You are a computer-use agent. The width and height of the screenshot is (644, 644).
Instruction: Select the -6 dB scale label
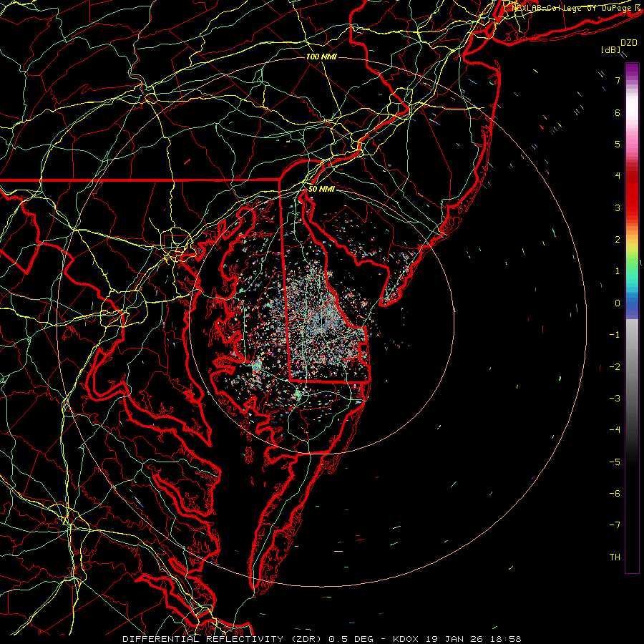click(615, 494)
